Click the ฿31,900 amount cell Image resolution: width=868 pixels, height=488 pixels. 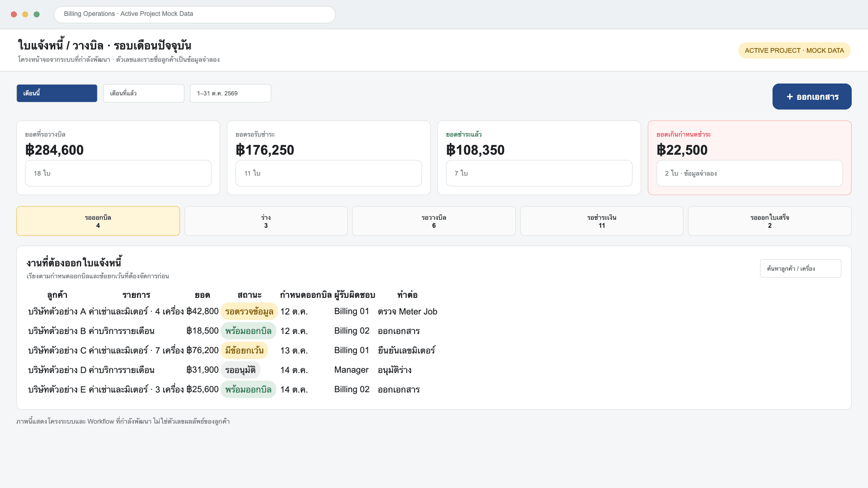pyautogui.click(x=203, y=370)
